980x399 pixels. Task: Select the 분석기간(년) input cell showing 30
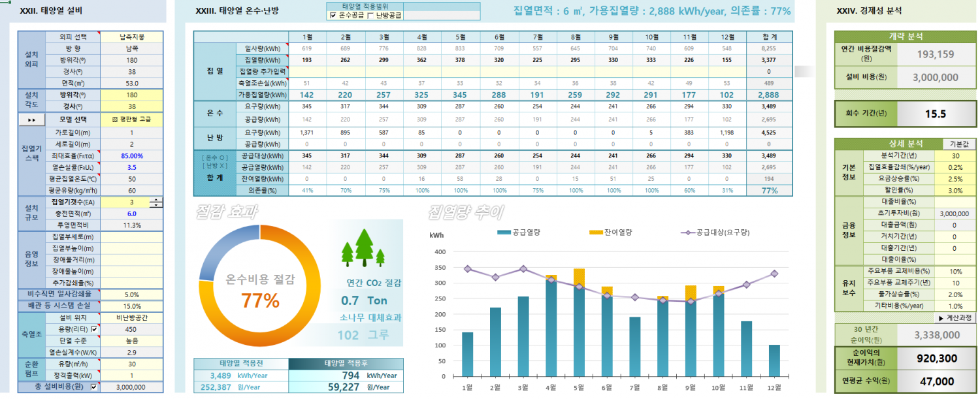coord(955,155)
